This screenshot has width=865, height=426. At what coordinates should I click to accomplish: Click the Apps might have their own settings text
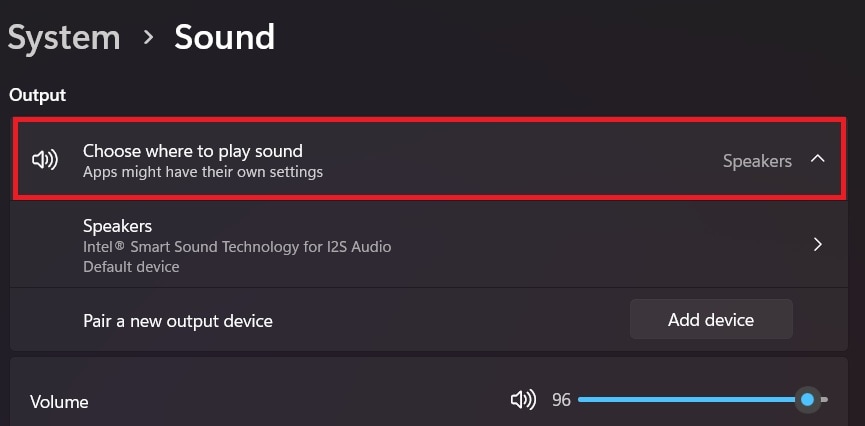[x=202, y=172]
